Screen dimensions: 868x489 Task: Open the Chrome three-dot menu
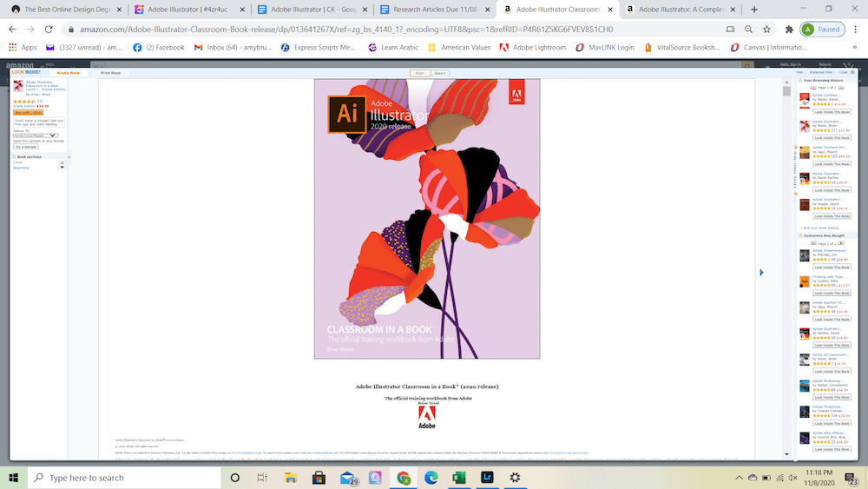855,30
